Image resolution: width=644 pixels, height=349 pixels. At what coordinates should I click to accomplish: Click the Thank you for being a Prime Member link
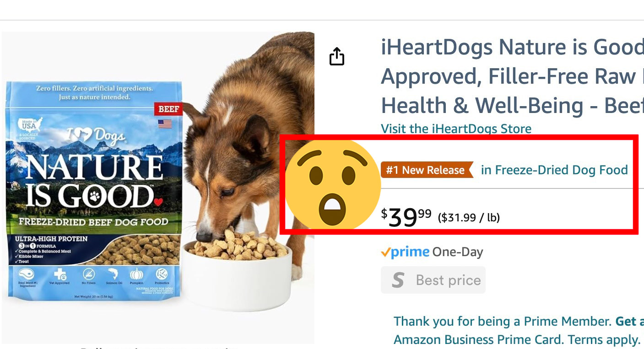click(x=503, y=321)
